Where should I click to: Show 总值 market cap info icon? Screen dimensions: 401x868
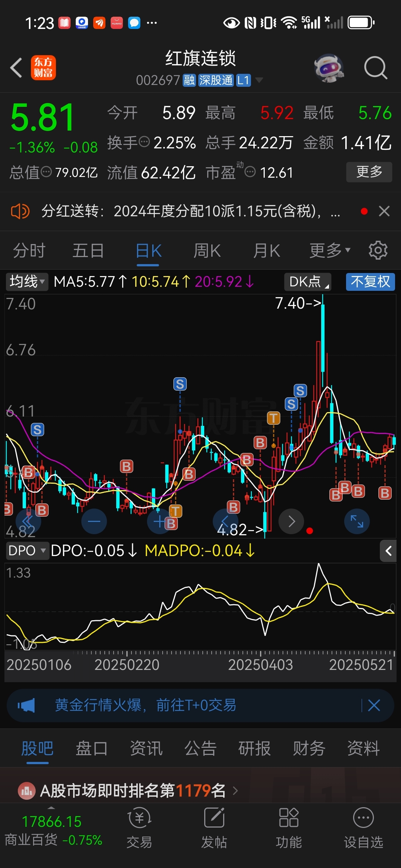pyautogui.click(x=46, y=172)
